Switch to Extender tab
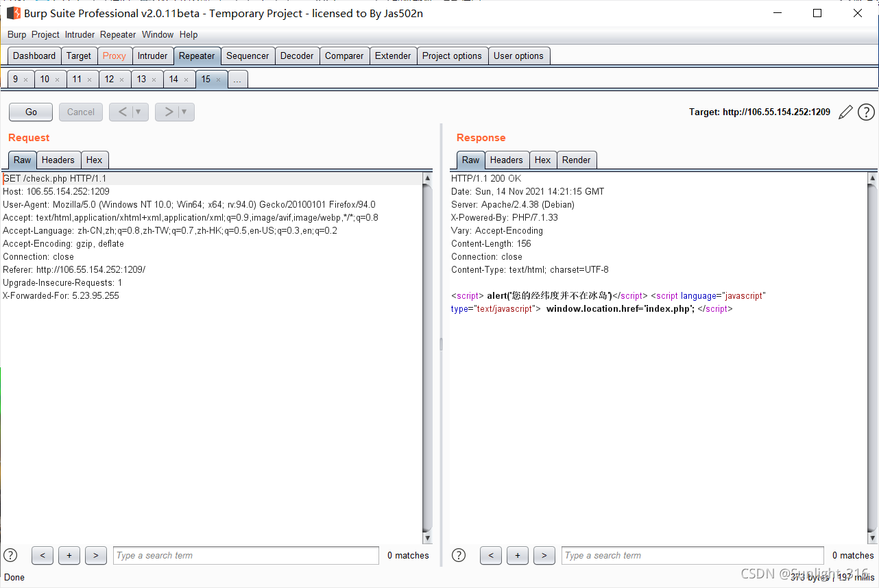Image resolution: width=879 pixels, height=588 pixels. [x=393, y=56]
